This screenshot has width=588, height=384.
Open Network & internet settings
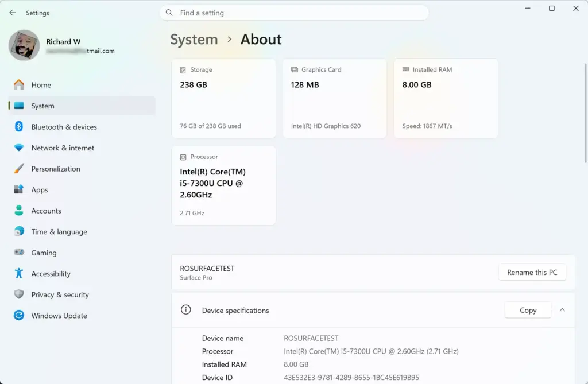[82, 148]
